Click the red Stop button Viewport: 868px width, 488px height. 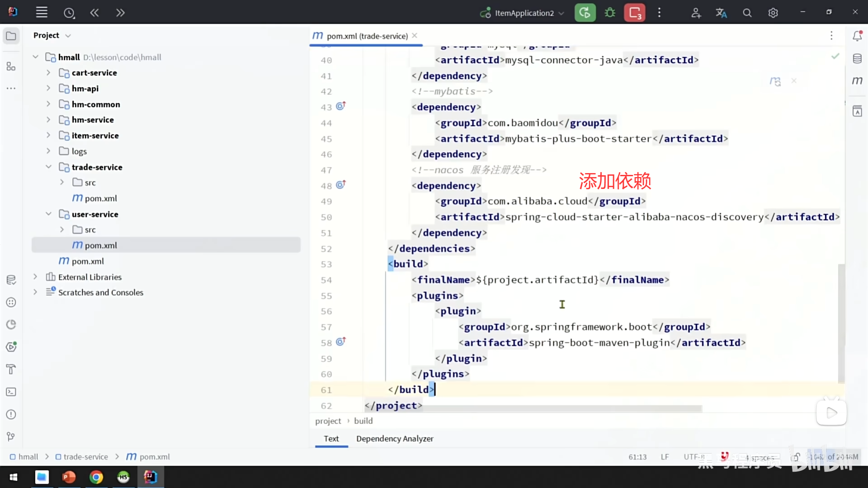click(635, 13)
